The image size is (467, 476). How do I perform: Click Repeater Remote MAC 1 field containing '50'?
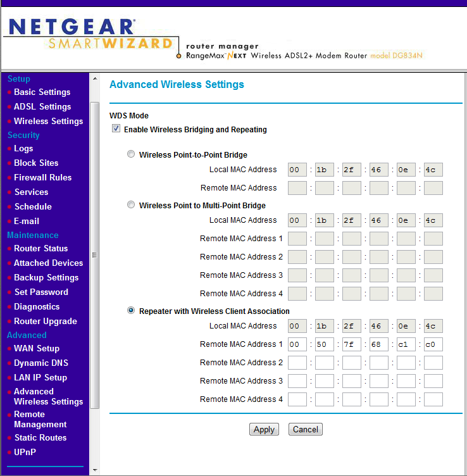pyautogui.click(x=325, y=344)
